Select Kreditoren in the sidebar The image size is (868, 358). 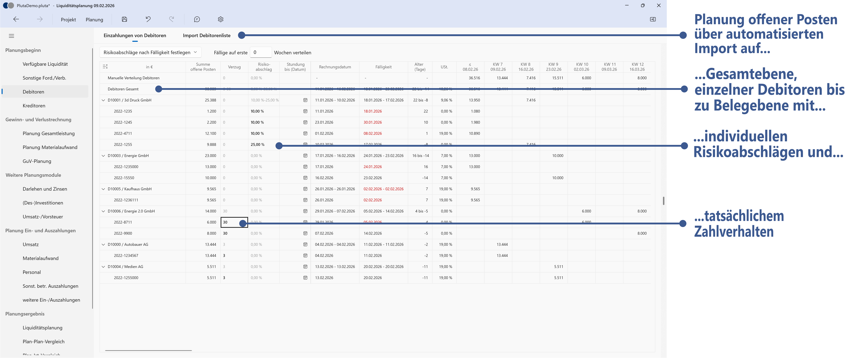pos(34,105)
